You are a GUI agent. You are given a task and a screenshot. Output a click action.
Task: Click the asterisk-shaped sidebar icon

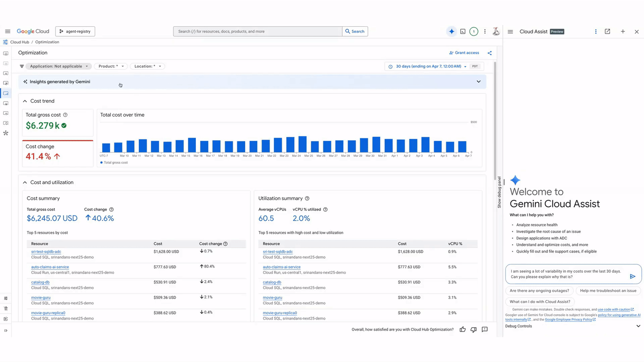point(5,133)
